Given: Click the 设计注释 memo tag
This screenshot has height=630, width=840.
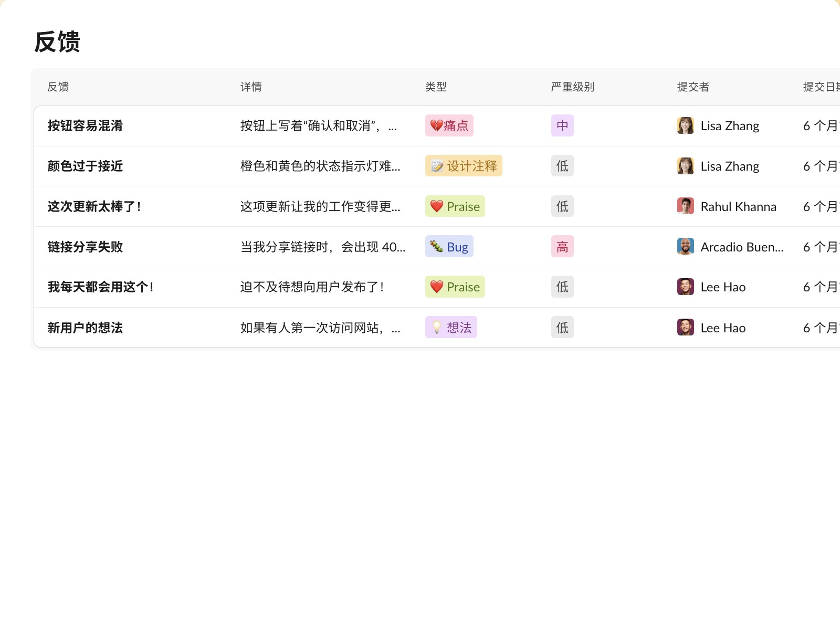Looking at the screenshot, I should pyautogui.click(x=464, y=166).
